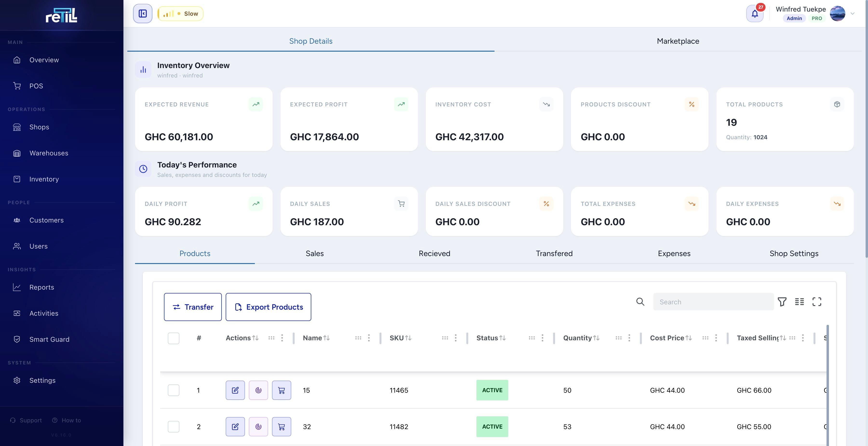868x446 pixels.
Task: Click the user avatar picture
Action: click(837, 14)
